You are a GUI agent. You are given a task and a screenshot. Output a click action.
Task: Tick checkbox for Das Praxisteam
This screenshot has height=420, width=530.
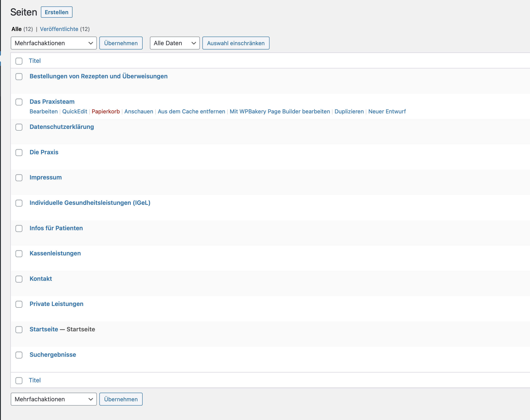(x=19, y=102)
